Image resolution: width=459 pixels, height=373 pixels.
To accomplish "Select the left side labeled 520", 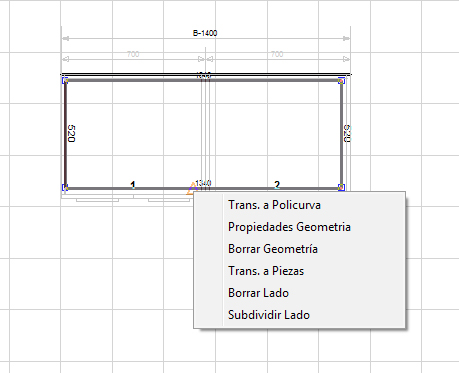I will [x=66, y=134].
